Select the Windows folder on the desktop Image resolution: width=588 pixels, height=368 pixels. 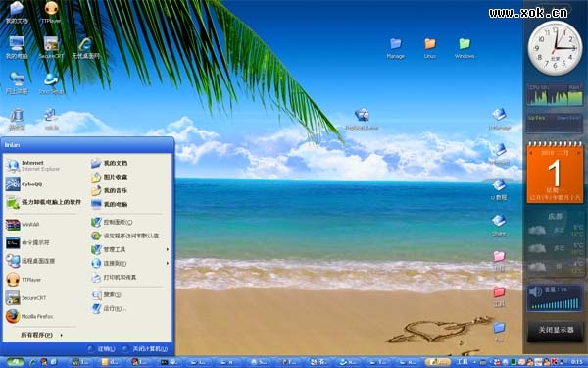pos(465,48)
